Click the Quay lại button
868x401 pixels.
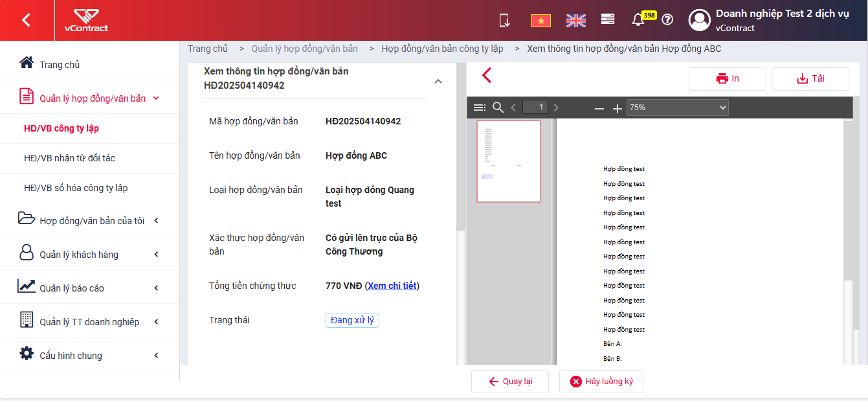[510, 382]
